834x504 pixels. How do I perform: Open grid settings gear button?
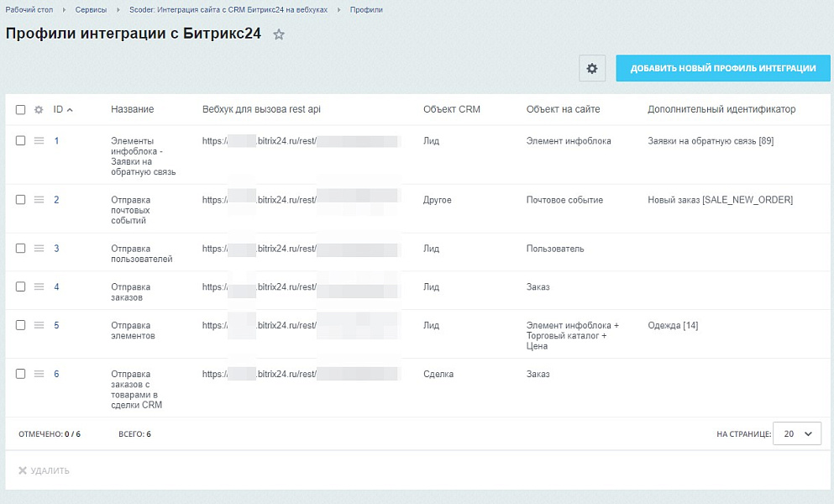click(592, 69)
